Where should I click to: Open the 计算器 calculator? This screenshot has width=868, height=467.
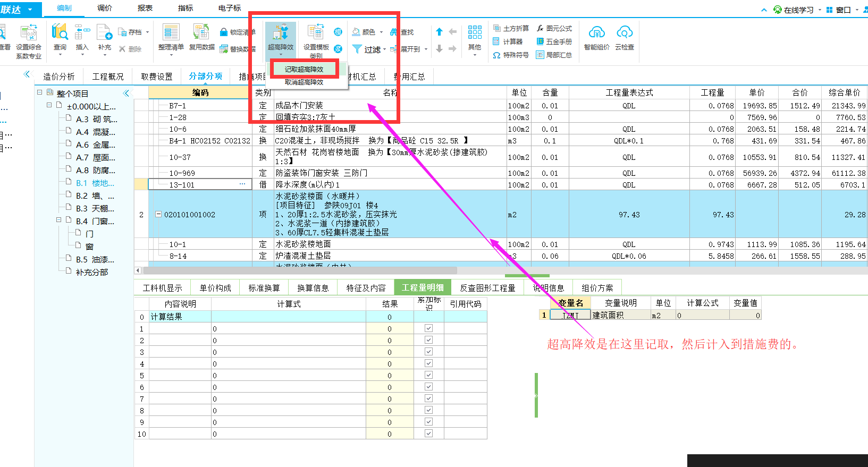508,41
